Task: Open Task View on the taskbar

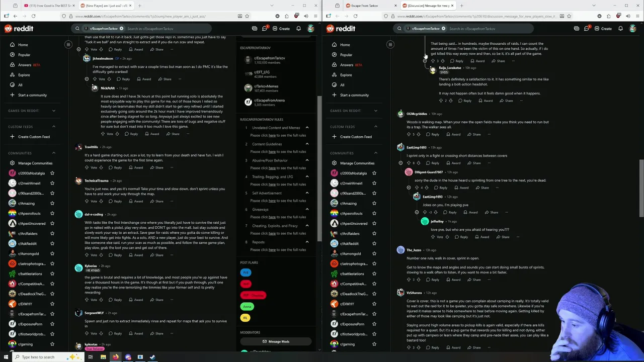Action: (x=91, y=357)
